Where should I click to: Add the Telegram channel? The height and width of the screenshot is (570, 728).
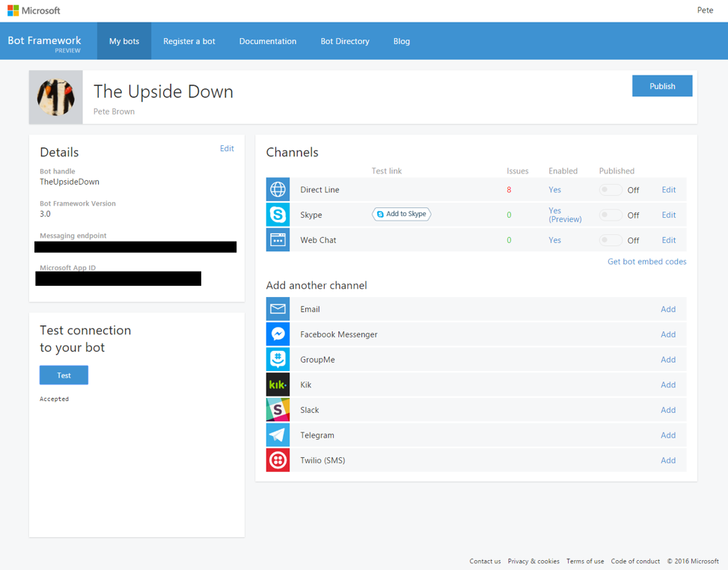coord(668,435)
